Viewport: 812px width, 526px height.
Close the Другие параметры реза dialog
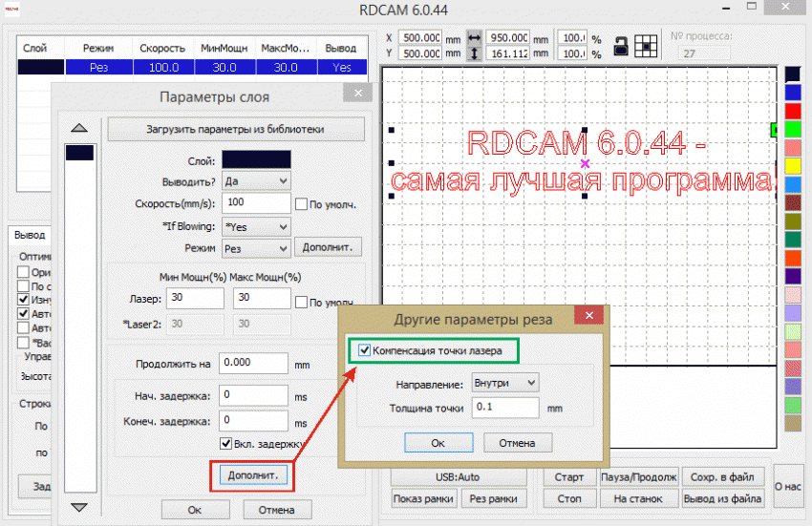click(588, 315)
